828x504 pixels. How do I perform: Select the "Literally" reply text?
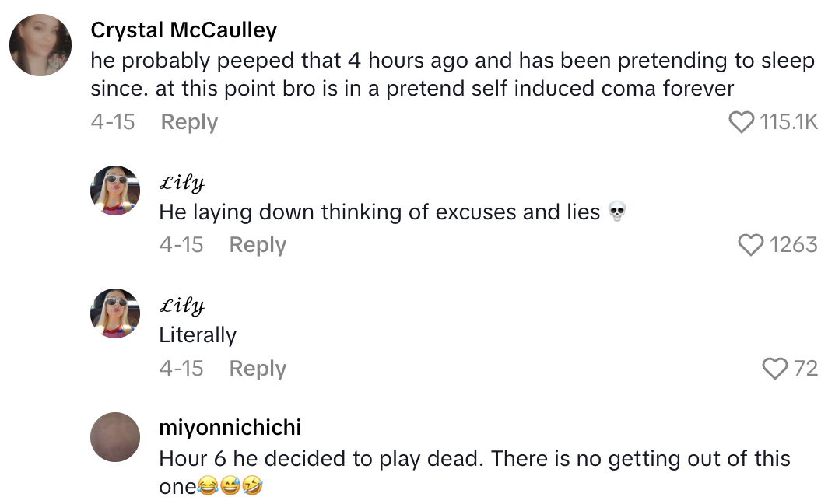198,334
